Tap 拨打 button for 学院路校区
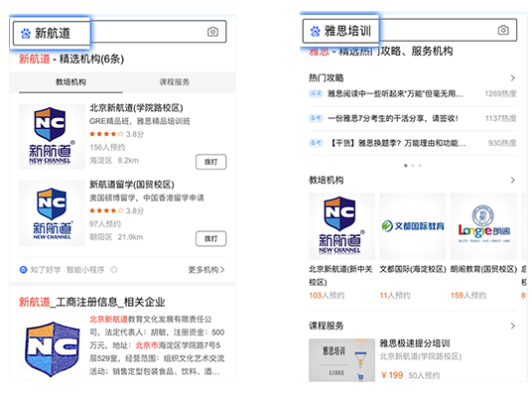This screenshot has height=394, width=532. tap(211, 162)
